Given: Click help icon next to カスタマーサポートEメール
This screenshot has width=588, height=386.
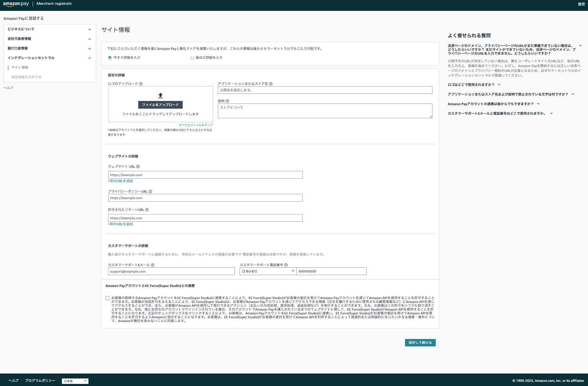Looking at the screenshot, I should (153, 265).
